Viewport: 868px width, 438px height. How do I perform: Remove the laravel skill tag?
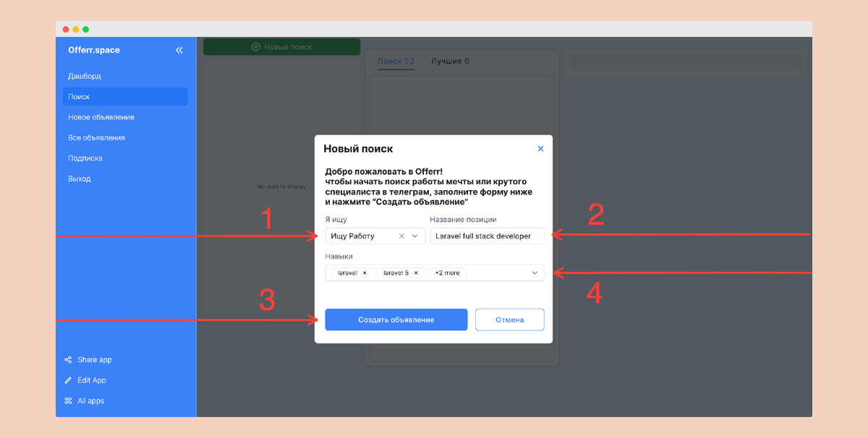(365, 273)
